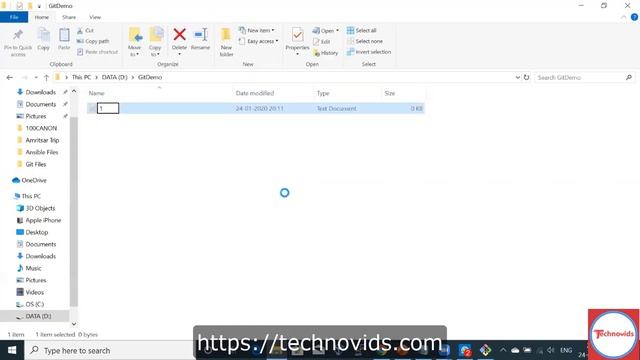
Task: Click the Copy ribbon icon
Action: [43, 40]
